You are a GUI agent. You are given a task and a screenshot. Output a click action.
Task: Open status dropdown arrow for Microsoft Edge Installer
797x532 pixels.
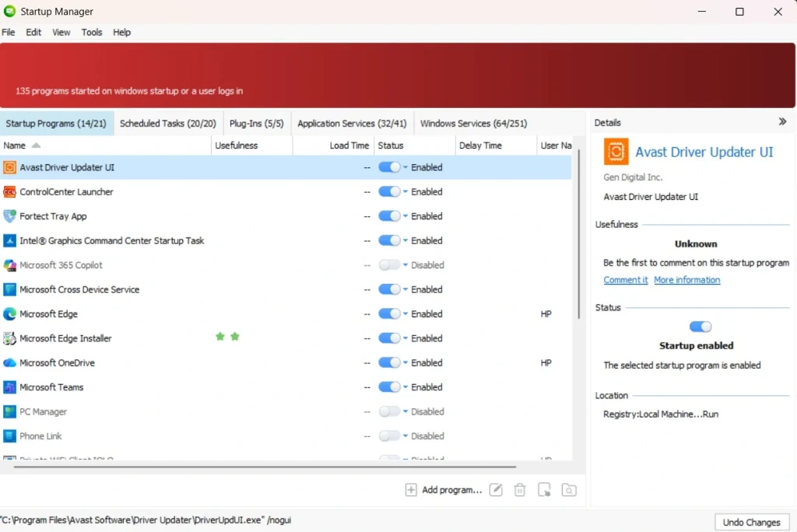[405, 338]
